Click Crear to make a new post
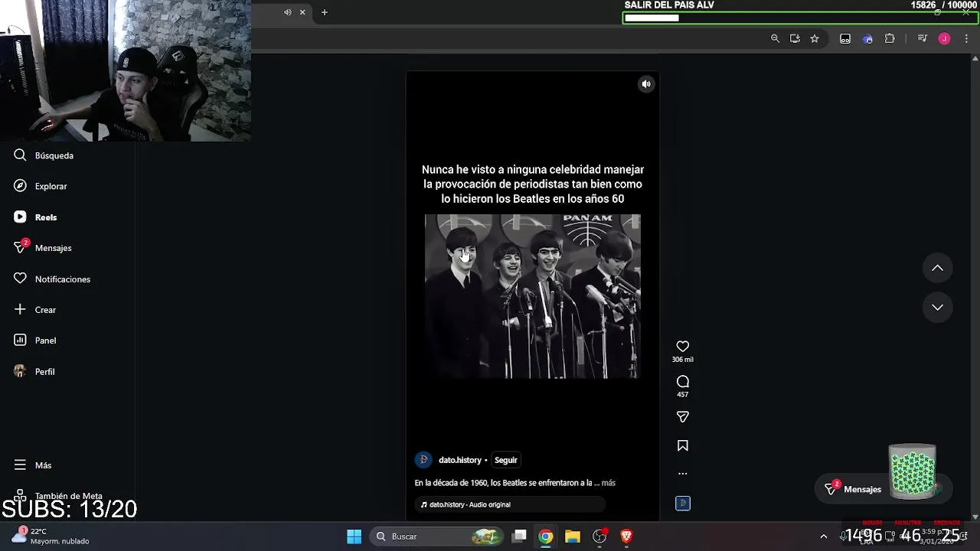 point(35,310)
